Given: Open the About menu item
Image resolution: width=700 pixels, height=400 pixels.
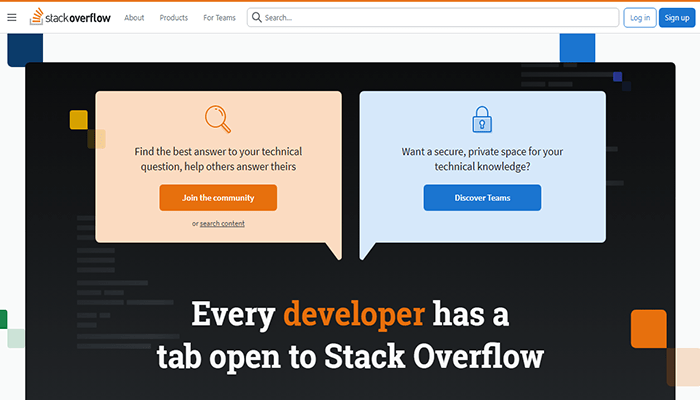Looking at the screenshot, I should click(134, 18).
